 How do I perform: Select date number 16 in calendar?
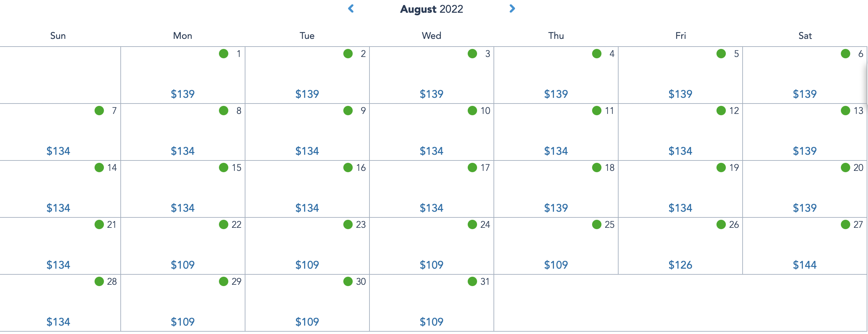click(360, 168)
